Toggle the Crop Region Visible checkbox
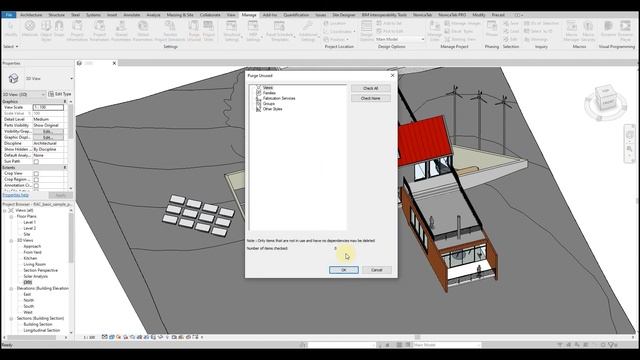This screenshot has width=640, height=360. click(36, 180)
